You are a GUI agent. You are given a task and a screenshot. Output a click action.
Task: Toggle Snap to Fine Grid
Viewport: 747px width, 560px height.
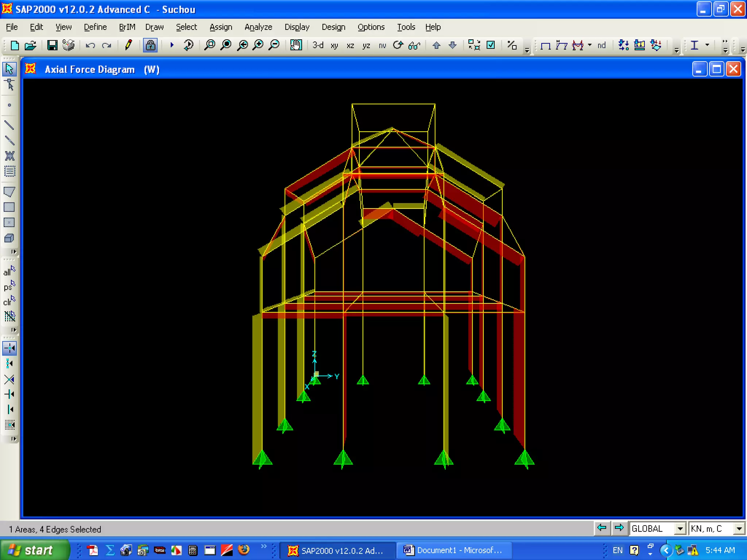9,425
